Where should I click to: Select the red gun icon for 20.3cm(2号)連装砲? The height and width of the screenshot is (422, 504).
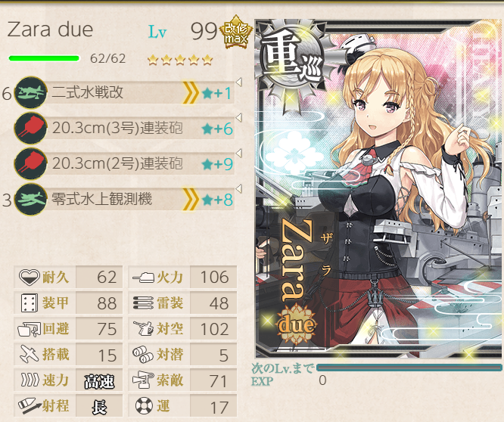click(x=31, y=164)
